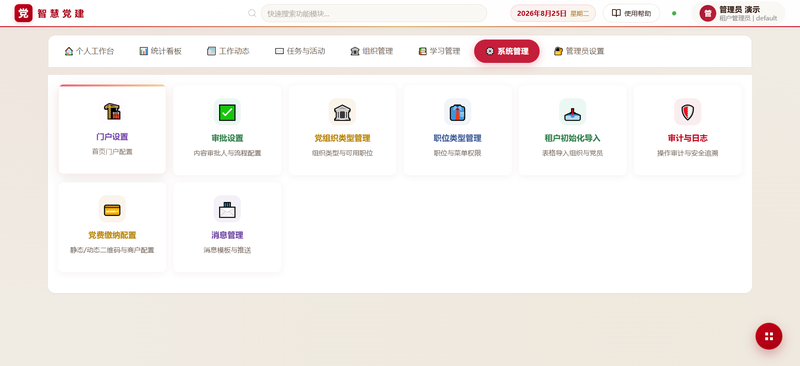
Task: Switch to the 工作动态 tab
Action: coord(228,51)
